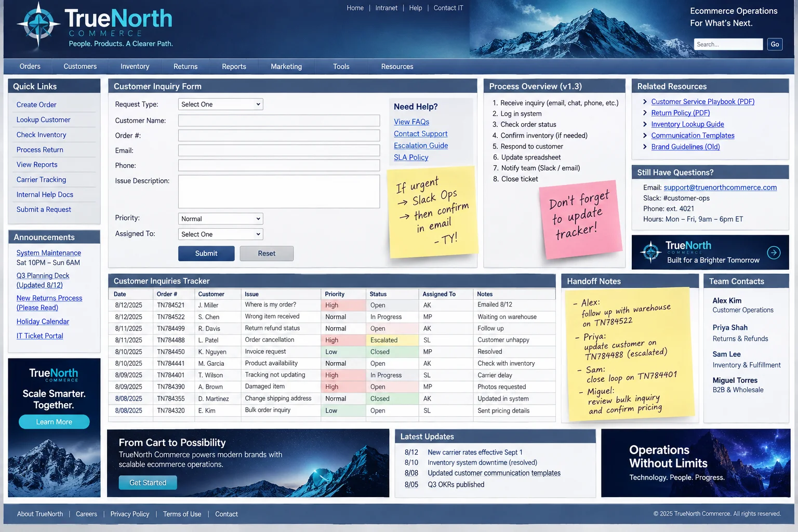798x532 pixels.
Task: Open the Request Type dropdown
Action: pos(220,104)
